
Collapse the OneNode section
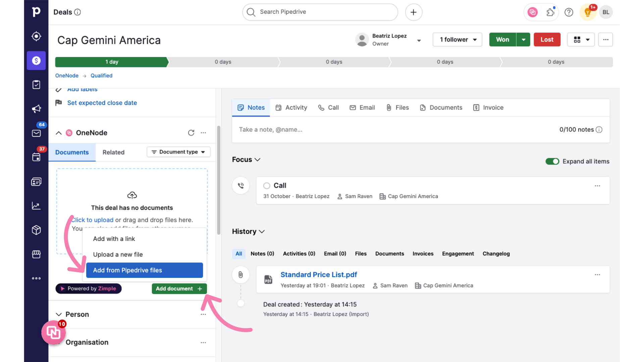coord(58,133)
